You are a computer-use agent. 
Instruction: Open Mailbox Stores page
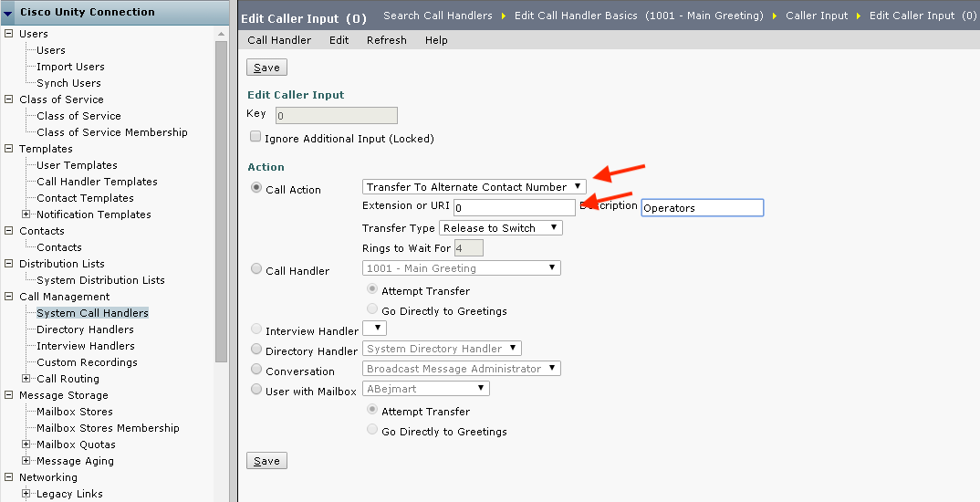(75, 412)
